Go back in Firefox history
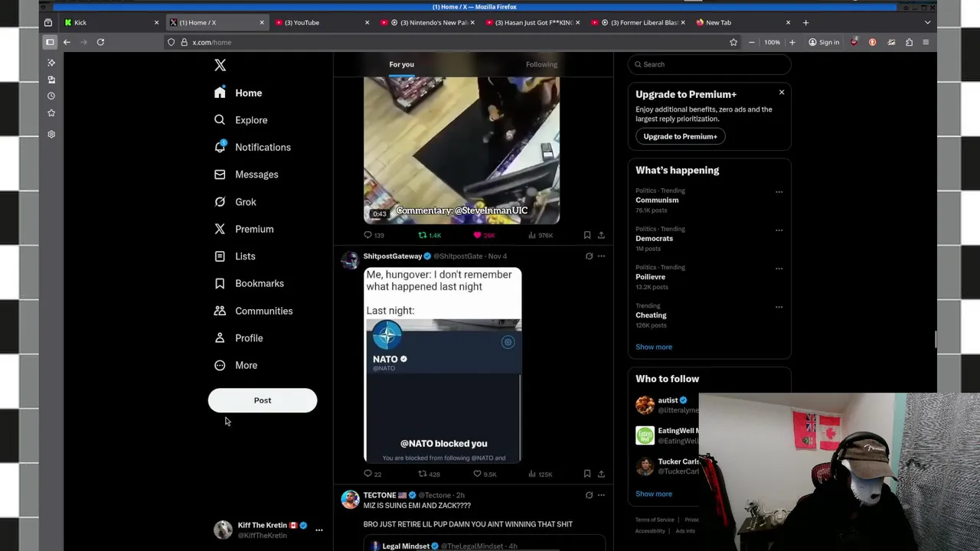Viewport: 980px width, 551px height. pyautogui.click(x=67, y=42)
